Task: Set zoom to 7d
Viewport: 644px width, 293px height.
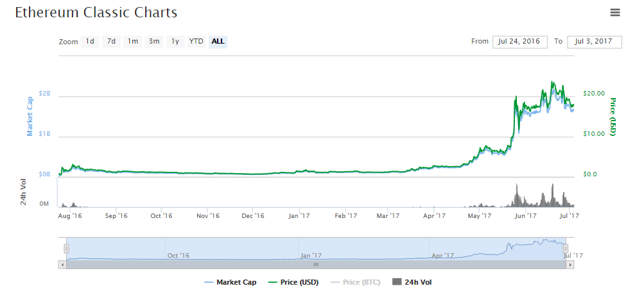Action: (111, 42)
